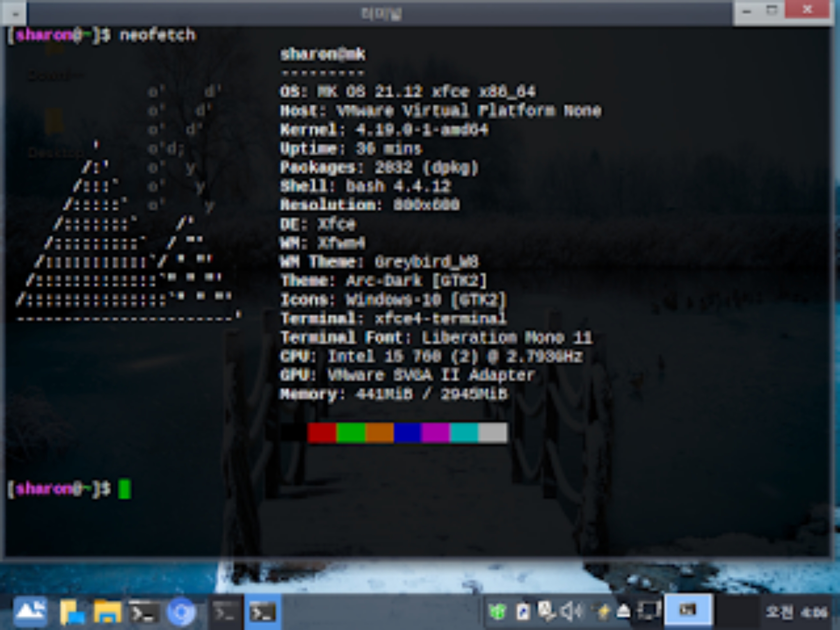Open the clipboard manager tray icon

[523, 612]
